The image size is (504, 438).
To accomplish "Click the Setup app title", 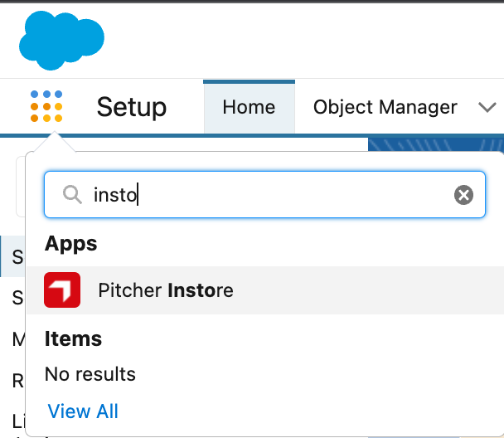I will point(131,107).
